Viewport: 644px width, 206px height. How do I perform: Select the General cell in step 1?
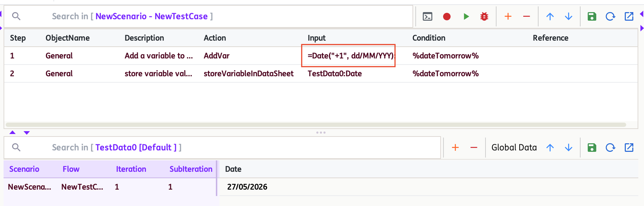tap(59, 56)
